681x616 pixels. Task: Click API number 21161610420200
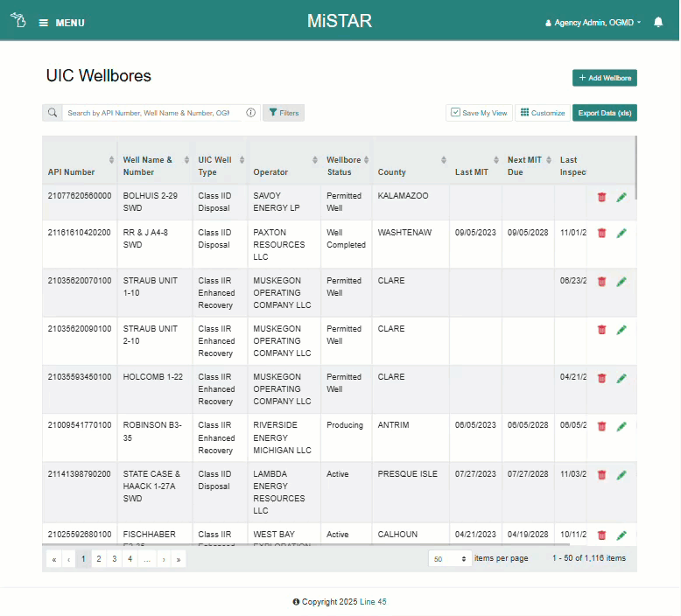[x=79, y=233]
